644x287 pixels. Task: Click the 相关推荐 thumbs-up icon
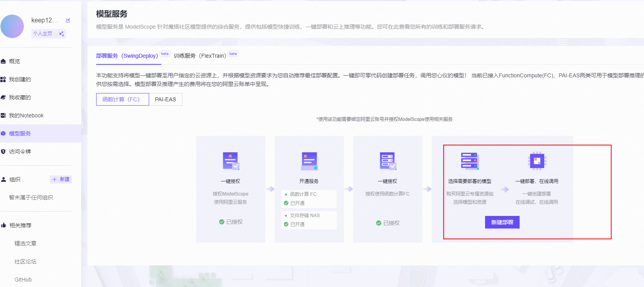pos(3,225)
